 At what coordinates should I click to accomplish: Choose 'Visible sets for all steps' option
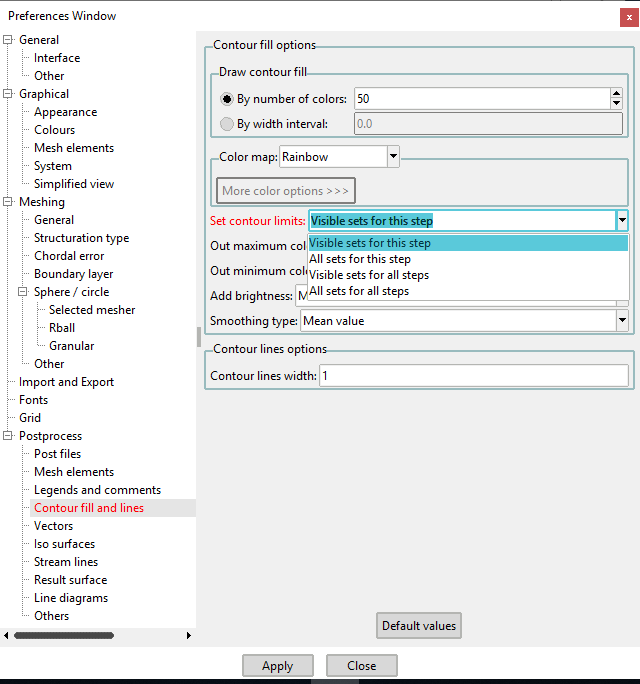click(x=369, y=275)
